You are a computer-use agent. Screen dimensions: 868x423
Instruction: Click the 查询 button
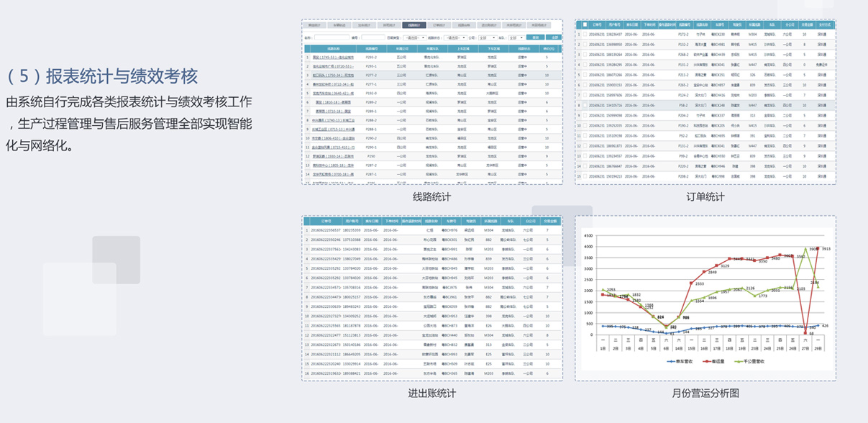[535, 37]
